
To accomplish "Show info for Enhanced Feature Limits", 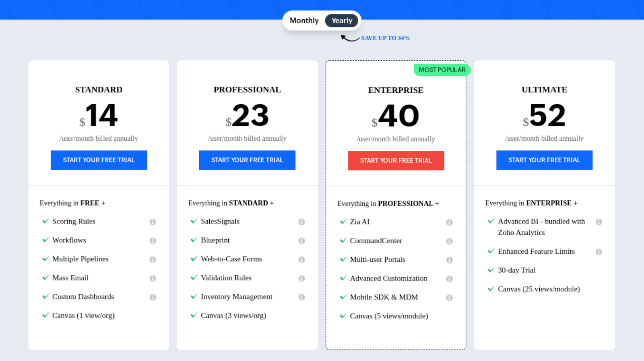I will 599,252.
